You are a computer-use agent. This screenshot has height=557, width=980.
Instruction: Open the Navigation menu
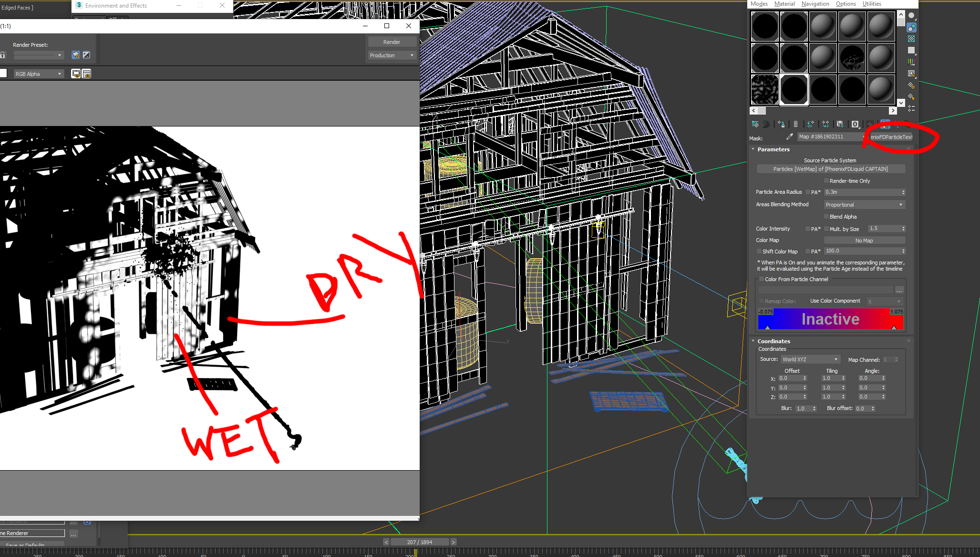pos(815,4)
